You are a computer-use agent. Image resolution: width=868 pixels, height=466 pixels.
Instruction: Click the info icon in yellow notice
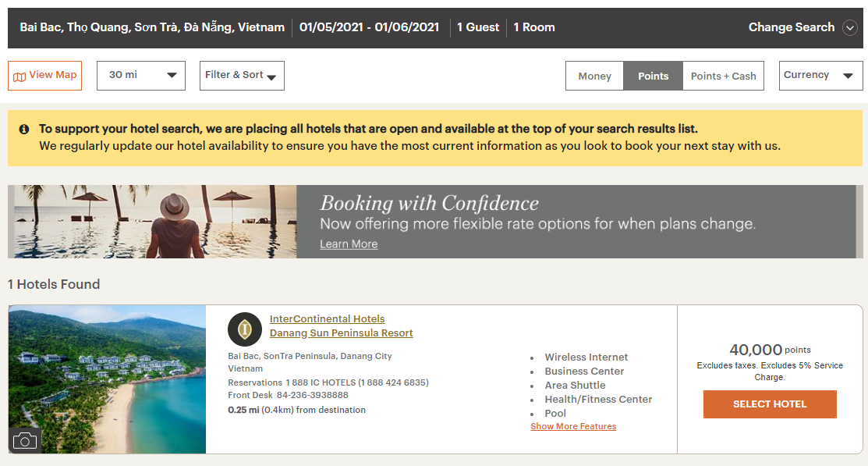tap(24, 129)
